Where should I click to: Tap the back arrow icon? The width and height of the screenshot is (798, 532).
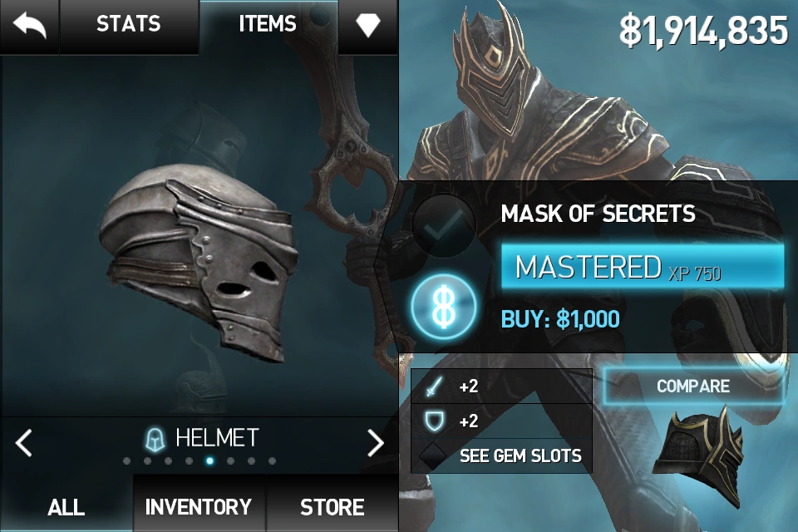tap(30, 26)
